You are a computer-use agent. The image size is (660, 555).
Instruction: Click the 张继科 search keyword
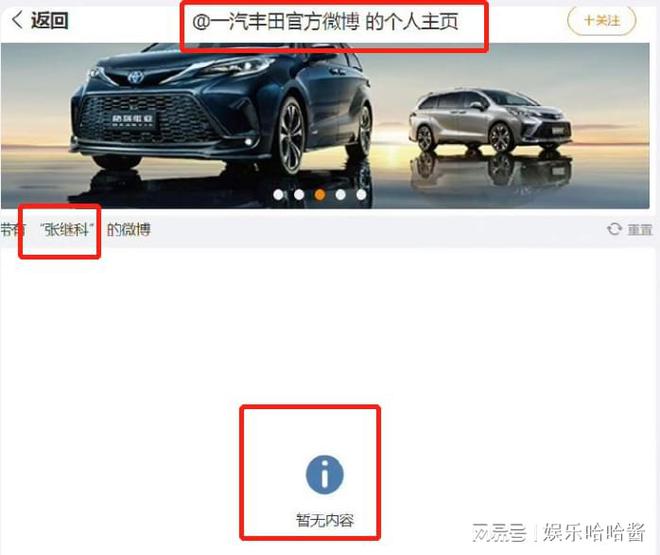67,229
